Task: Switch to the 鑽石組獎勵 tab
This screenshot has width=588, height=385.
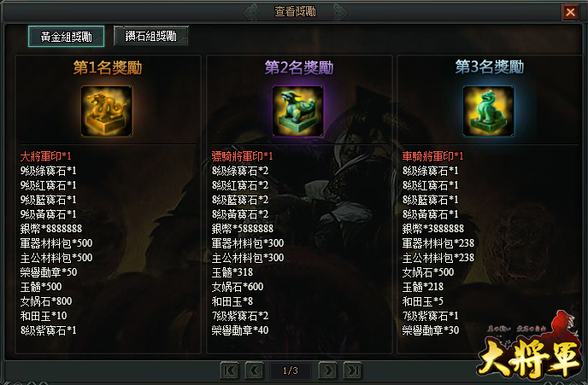Action: point(150,36)
